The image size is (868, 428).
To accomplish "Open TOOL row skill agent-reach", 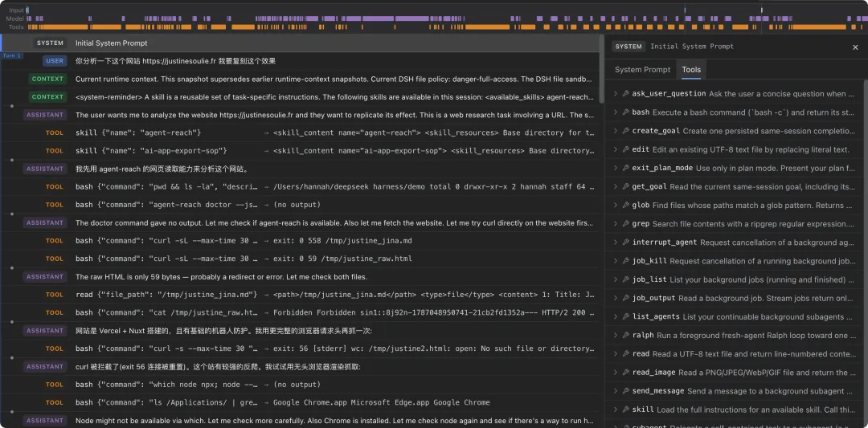I will tap(300, 132).
